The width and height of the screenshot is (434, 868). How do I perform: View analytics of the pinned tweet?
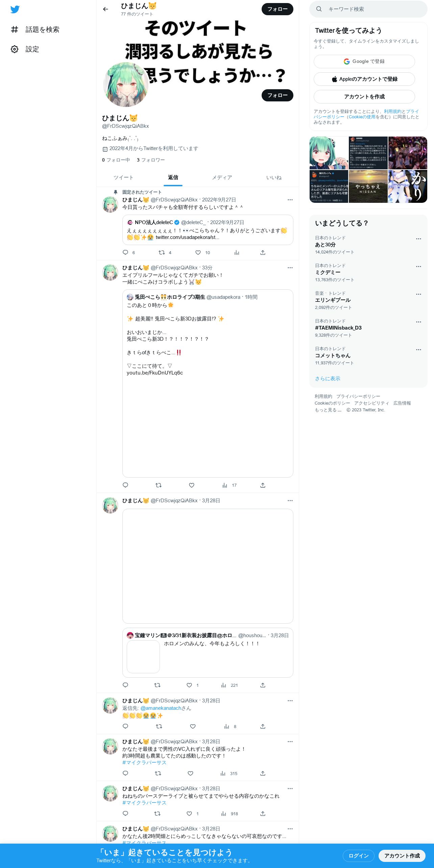coord(237,252)
